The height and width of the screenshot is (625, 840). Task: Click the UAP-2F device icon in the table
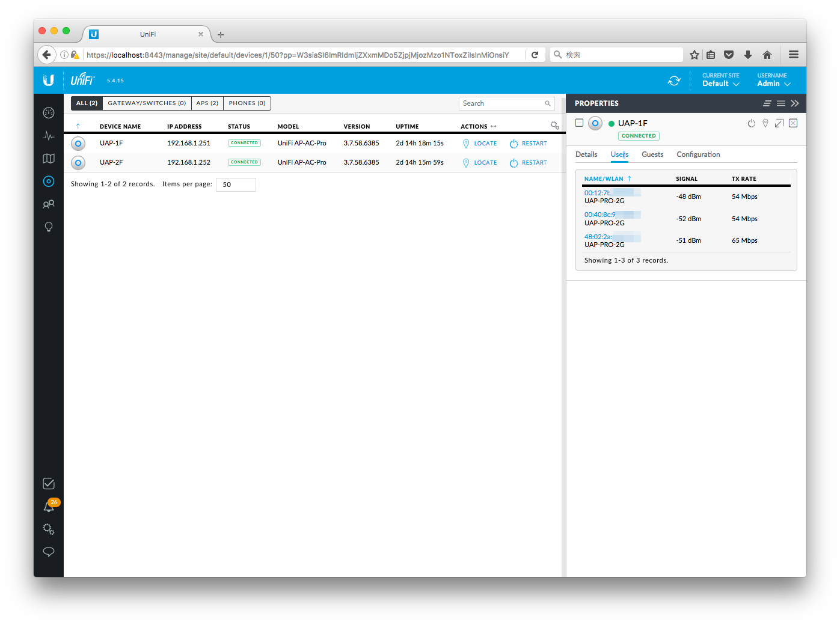pyautogui.click(x=78, y=163)
